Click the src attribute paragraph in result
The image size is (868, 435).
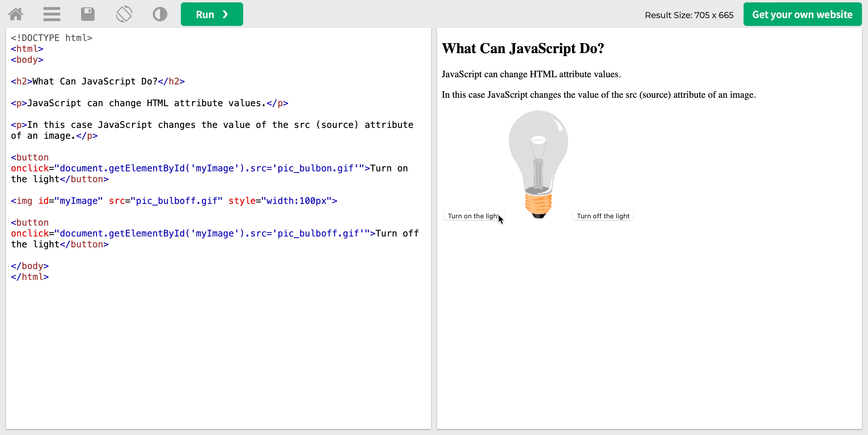pyautogui.click(x=599, y=95)
